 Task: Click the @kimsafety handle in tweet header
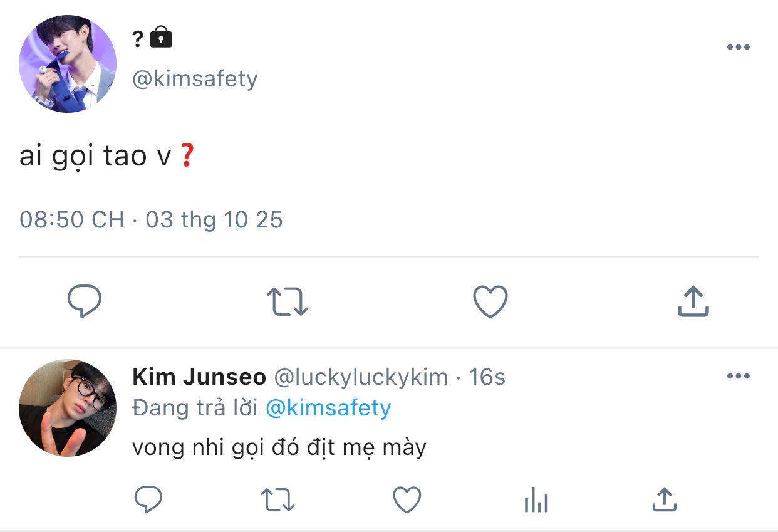pos(195,79)
